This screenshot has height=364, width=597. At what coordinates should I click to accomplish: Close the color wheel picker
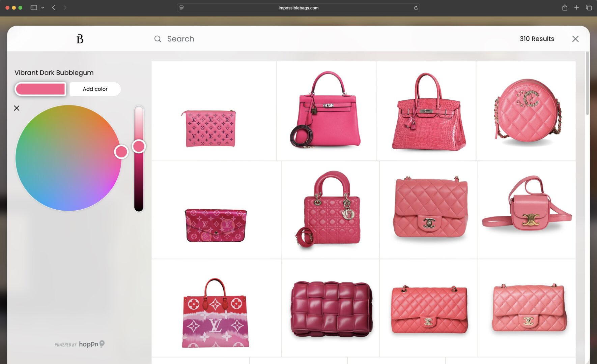17,108
